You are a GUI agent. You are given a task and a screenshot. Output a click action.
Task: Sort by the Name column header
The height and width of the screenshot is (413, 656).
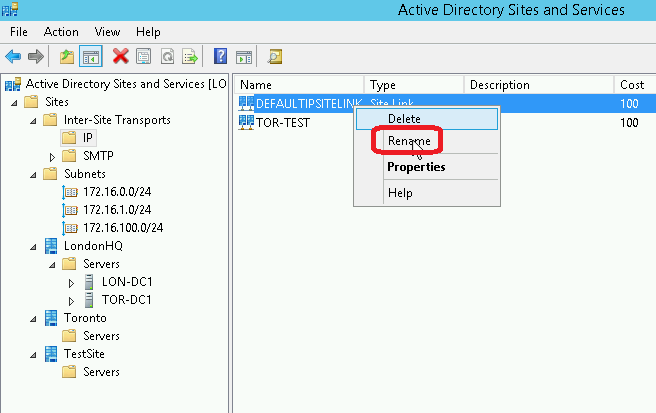tap(299, 85)
